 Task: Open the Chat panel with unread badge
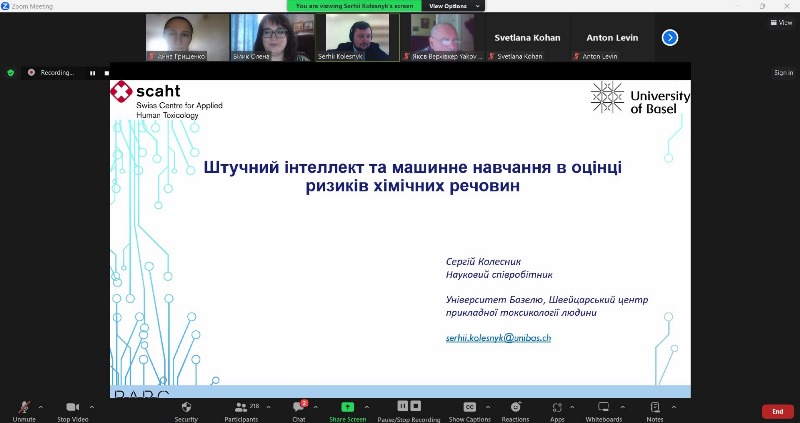pos(299,410)
